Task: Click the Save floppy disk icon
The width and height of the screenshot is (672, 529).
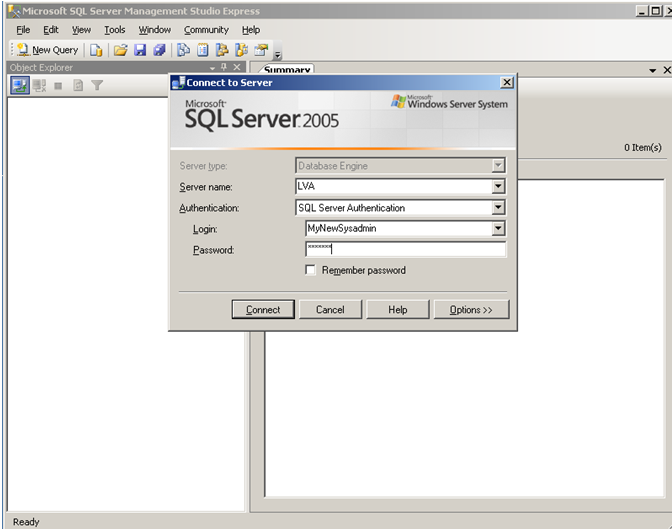Action: point(140,50)
